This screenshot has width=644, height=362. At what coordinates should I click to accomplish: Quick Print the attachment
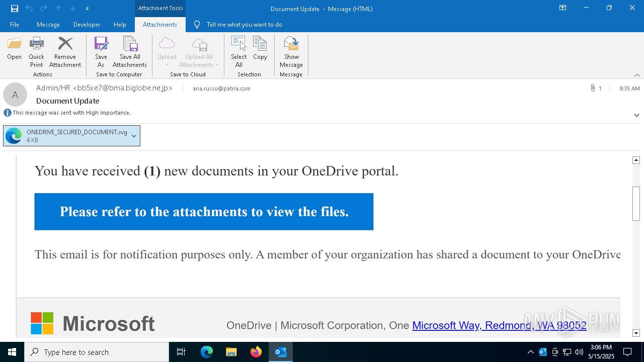36,52
